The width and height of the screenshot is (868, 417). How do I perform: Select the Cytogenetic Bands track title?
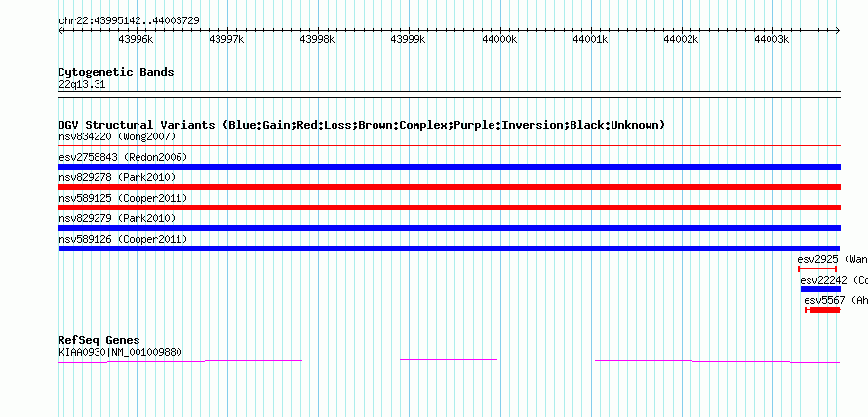click(116, 72)
